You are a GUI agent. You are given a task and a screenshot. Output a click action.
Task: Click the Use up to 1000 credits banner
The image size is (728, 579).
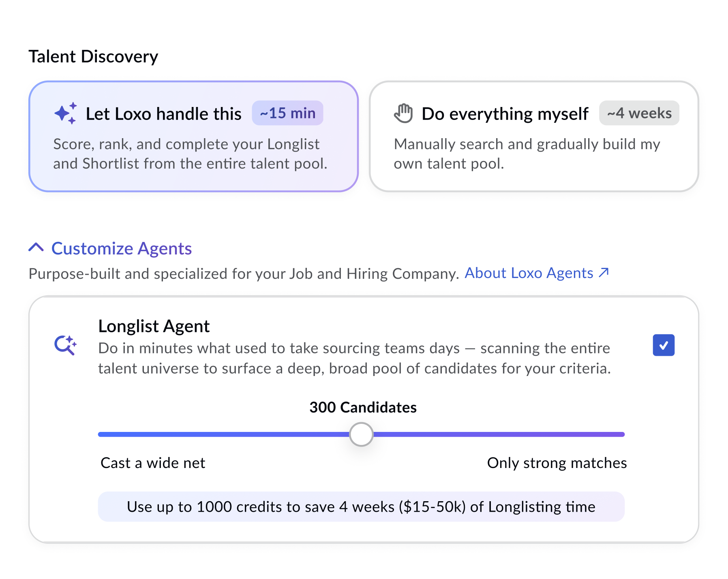pyautogui.click(x=361, y=506)
